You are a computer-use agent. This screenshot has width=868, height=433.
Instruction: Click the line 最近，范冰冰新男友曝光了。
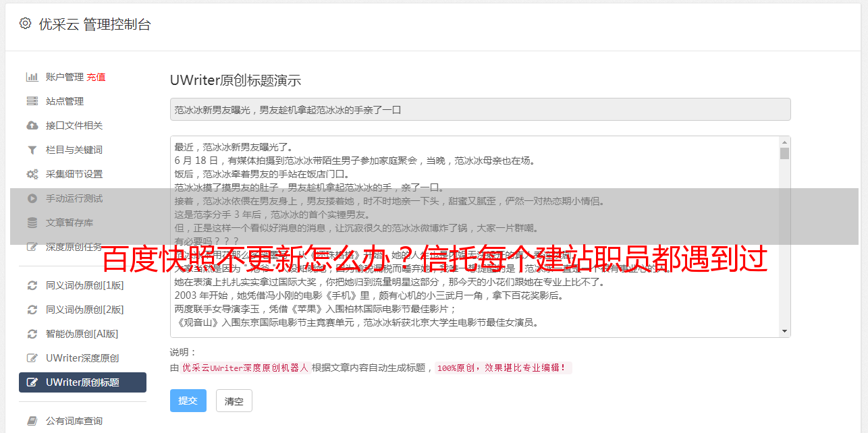(x=234, y=147)
